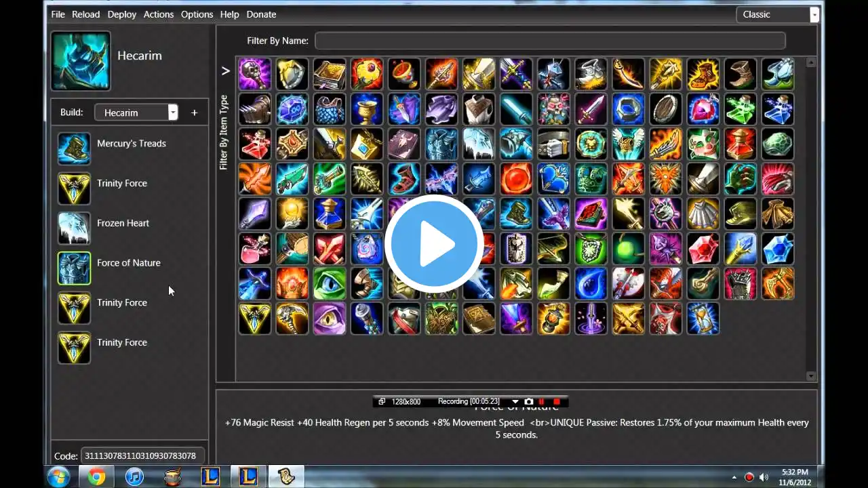The image size is (868, 488).
Task: Stop recording with the red stop button
Action: click(557, 401)
